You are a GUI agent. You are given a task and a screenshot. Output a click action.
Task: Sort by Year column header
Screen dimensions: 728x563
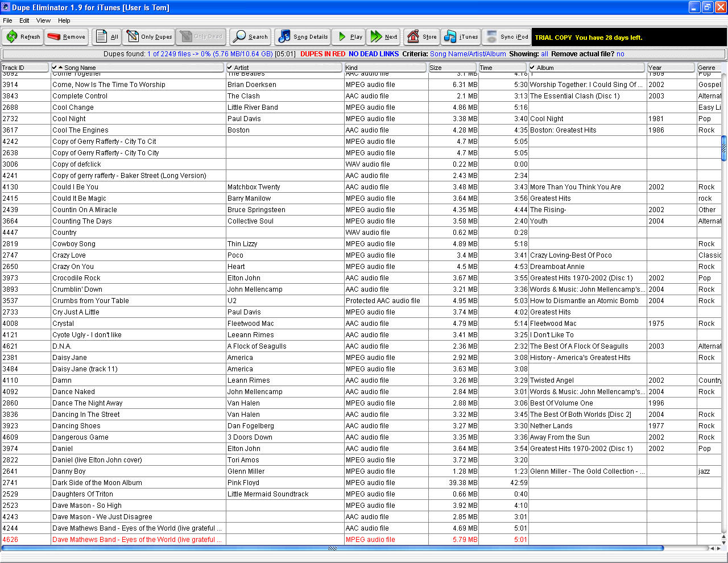(671, 68)
